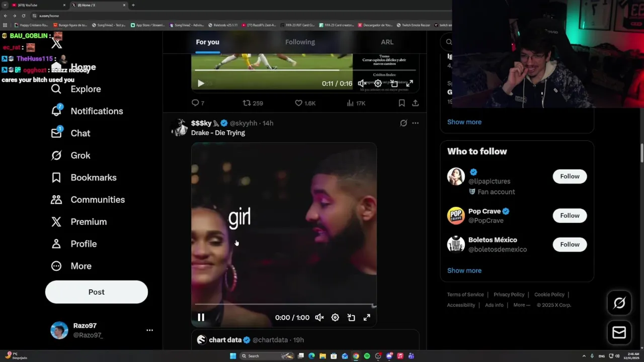Open the chart data profile name

click(x=225, y=340)
